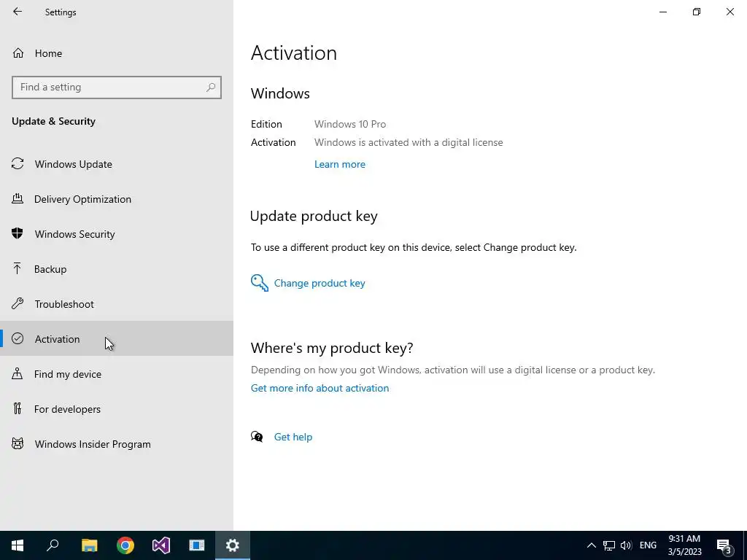Viewport: 747px width, 560px height.
Task: Navigate to the For developers page
Action: click(x=117, y=409)
